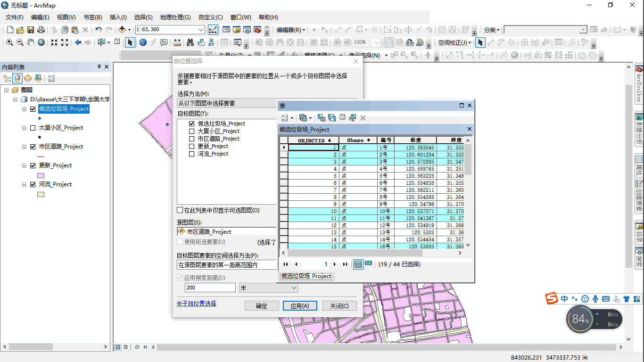This screenshot has width=644, height=362.
Task: Click the Fixed Zoom In icon
Action: 54,42
